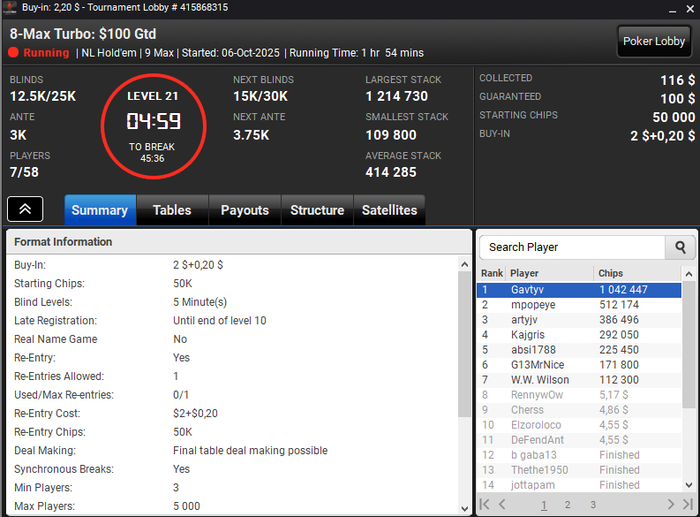The image size is (700, 517).
Task: Go to next page of player list
Action: (671, 504)
